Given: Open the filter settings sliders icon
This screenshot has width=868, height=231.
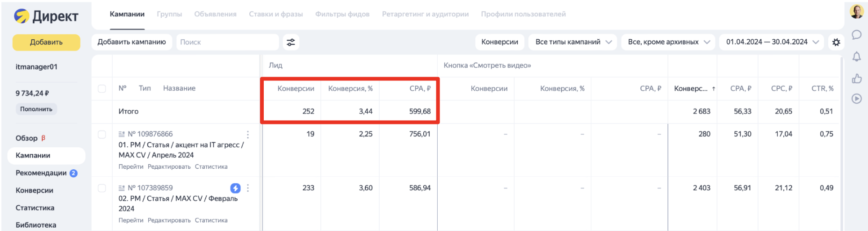Looking at the screenshot, I should pos(291,42).
